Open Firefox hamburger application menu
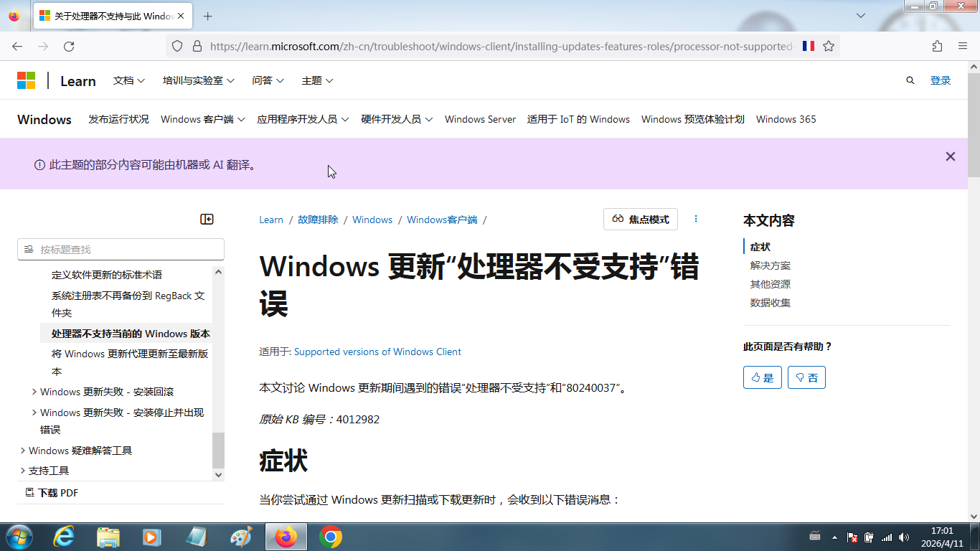 pos(963,47)
